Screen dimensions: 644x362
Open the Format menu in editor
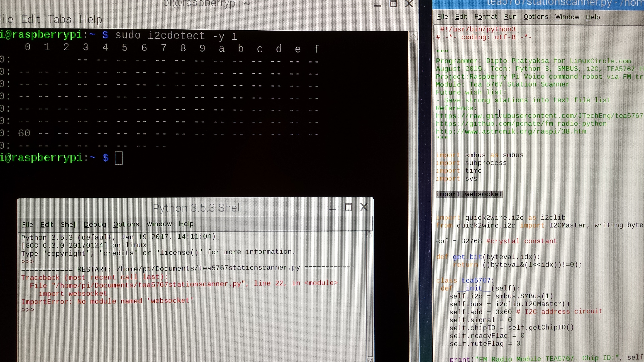pyautogui.click(x=485, y=17)
